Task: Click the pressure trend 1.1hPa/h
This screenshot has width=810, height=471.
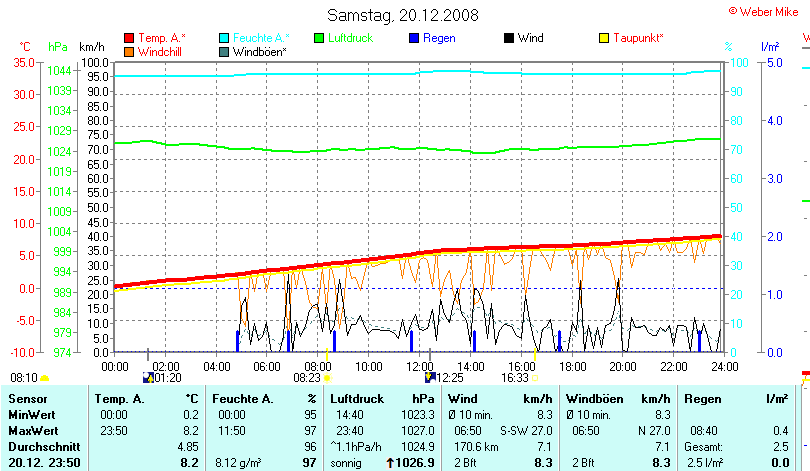Action: (x=356, y=447)
